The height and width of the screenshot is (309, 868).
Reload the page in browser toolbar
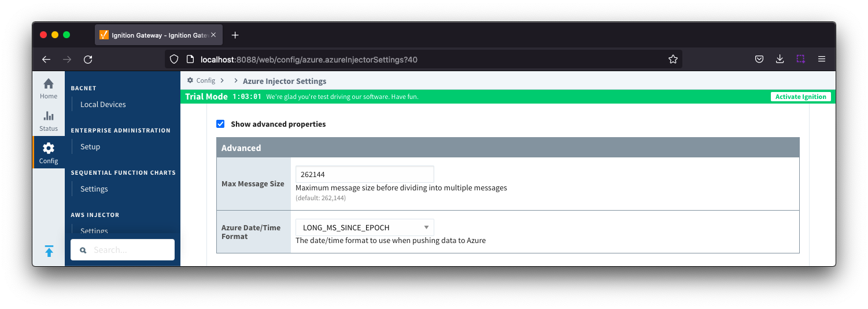pyautogui.click(x=88, y=59)
